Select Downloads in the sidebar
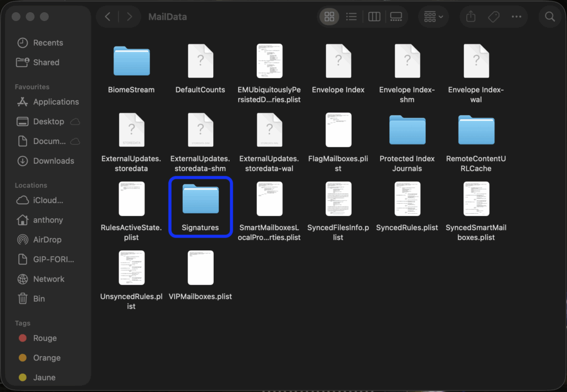The height and width of the screenshot is (392, 567). click(x=53, y=161)
